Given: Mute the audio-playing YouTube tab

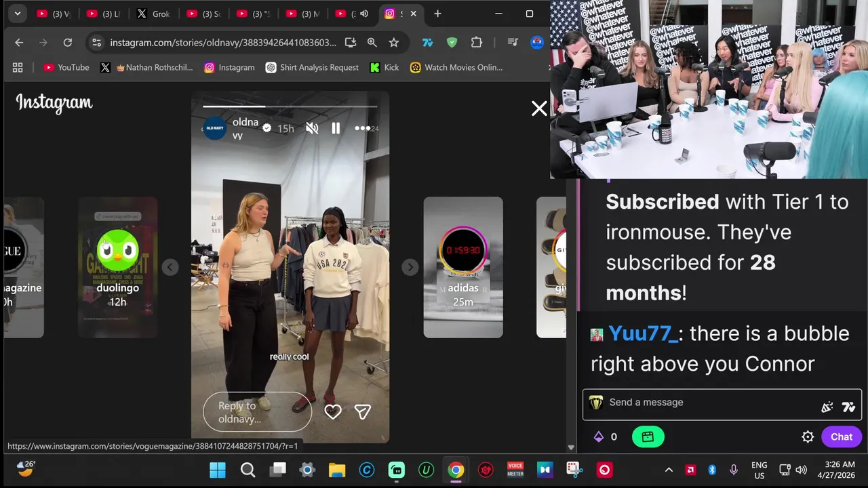Looking at the screenshot, I should 364,14.
